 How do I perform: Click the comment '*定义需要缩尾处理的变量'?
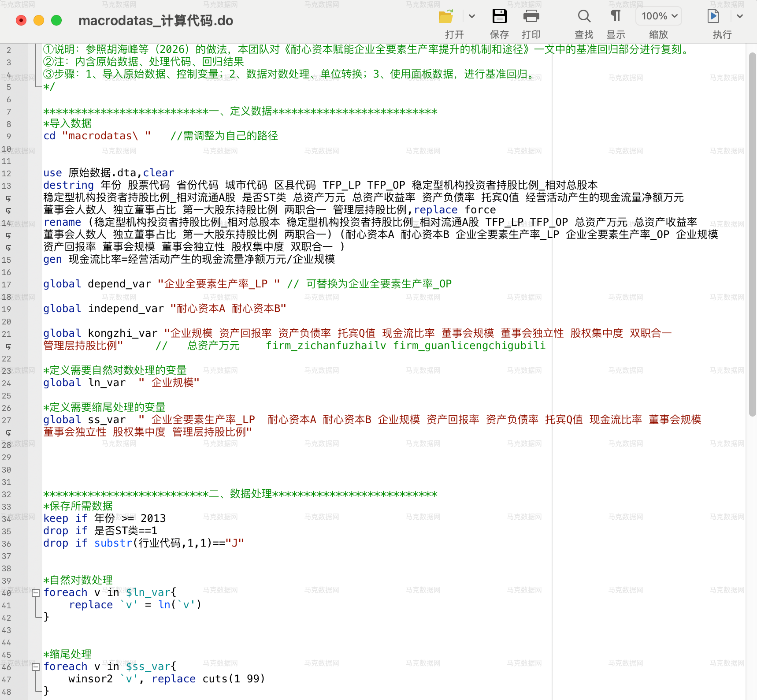[104, 407]
